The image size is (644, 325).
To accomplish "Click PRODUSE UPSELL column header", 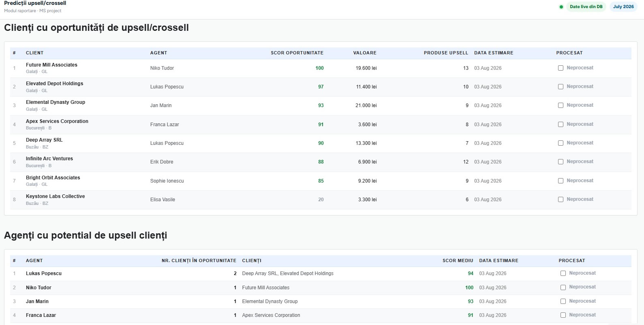I will (446, 53).
